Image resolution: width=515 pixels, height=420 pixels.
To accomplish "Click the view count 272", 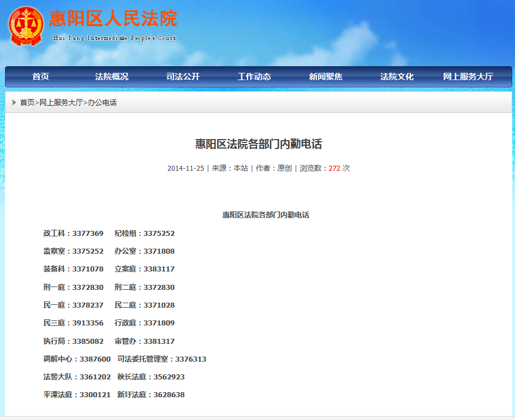I will coord(334,168).
